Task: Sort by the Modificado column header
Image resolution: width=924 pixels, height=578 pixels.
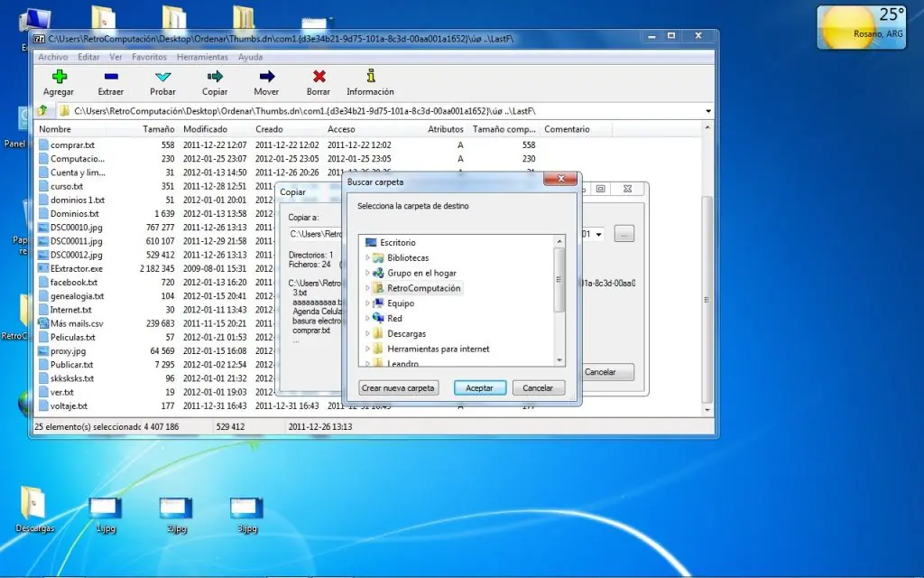Action: tap(205, 129)
